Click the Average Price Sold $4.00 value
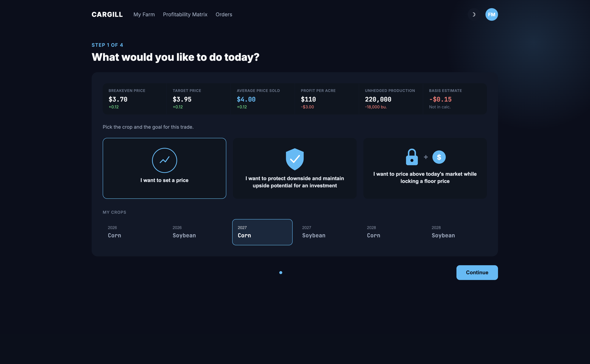The image size is (590, 364). pyautogui.click(x=246, y=99)
